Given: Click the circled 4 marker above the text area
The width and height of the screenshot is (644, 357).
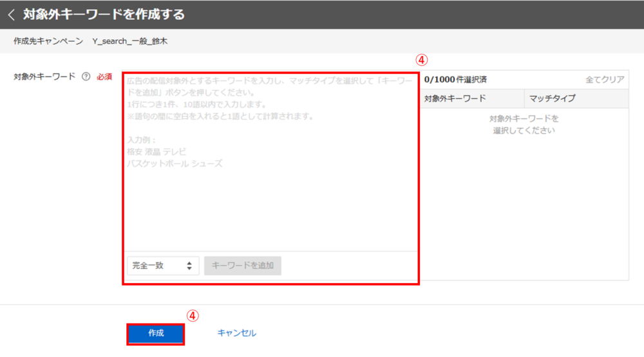Looking at the screenshot, I should click(421, 60).
